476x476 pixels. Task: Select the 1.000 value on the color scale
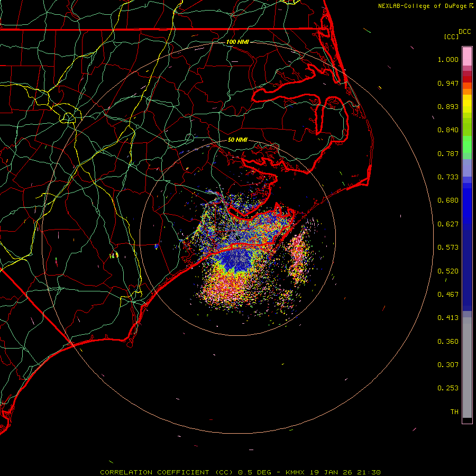point(448,59)
